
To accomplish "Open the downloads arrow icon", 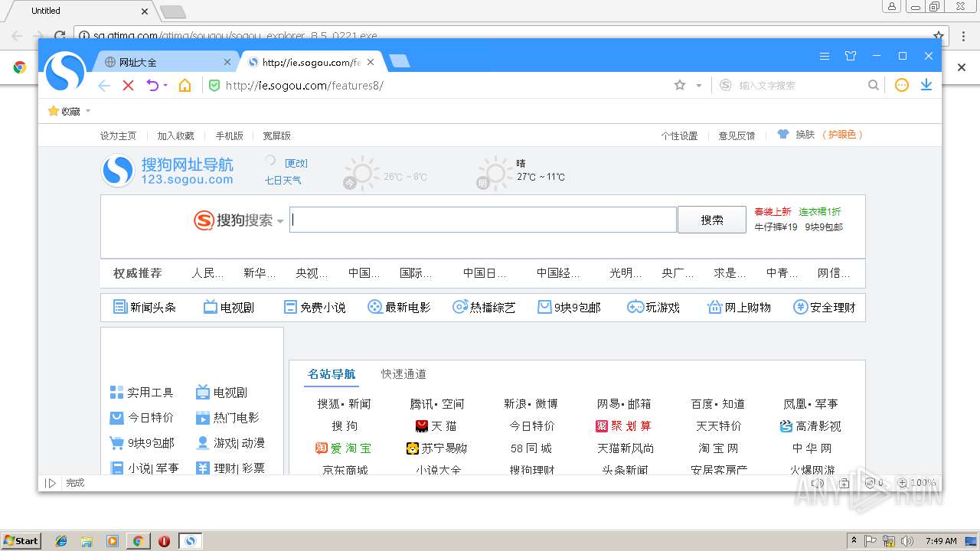I will (926, 85).
